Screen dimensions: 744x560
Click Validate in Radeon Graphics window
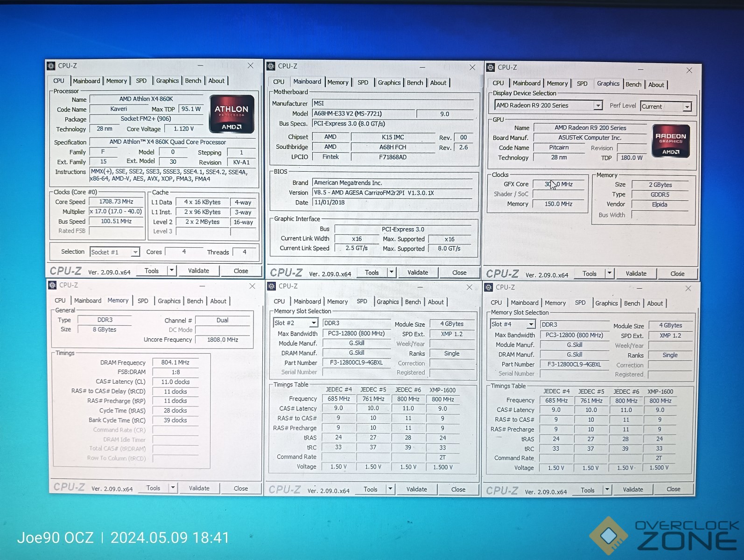(x=636, y=273)
